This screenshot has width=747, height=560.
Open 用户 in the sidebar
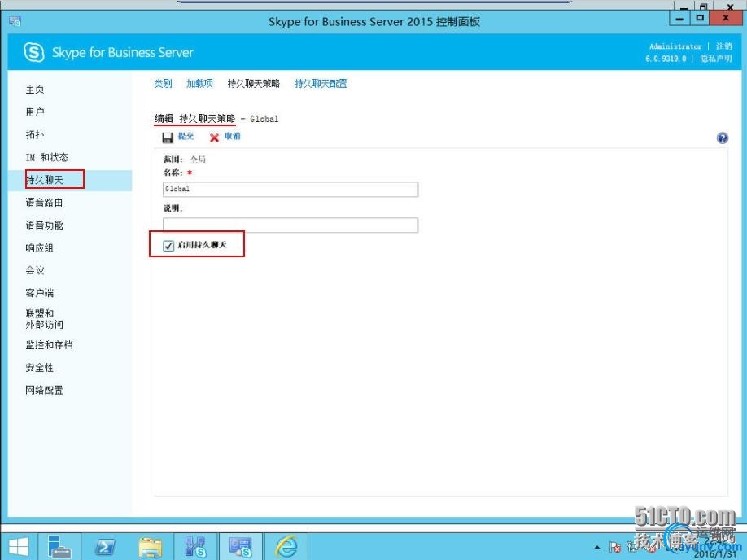tap(35, 112)
